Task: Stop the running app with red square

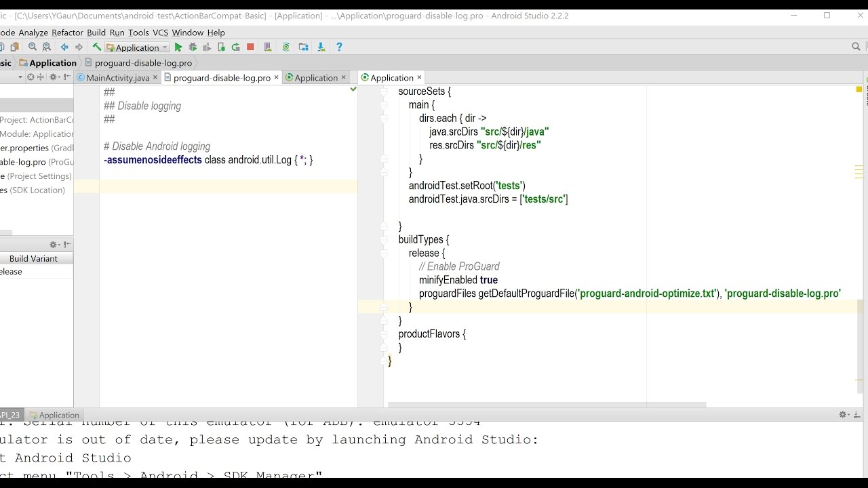Action: pos(250,47)
